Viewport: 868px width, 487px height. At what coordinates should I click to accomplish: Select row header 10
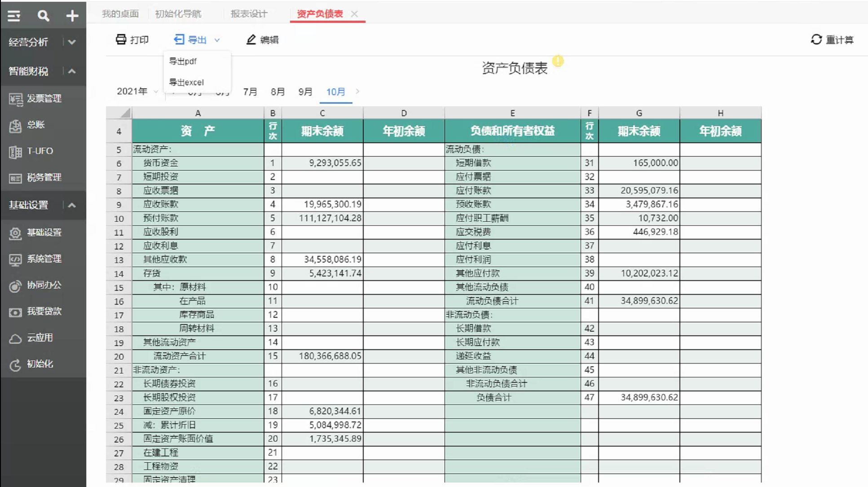pos(119,219)
